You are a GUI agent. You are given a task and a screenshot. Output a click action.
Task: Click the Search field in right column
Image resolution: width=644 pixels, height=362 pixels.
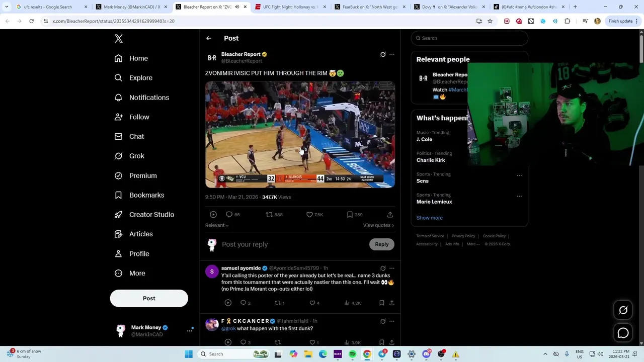(469, 38)
